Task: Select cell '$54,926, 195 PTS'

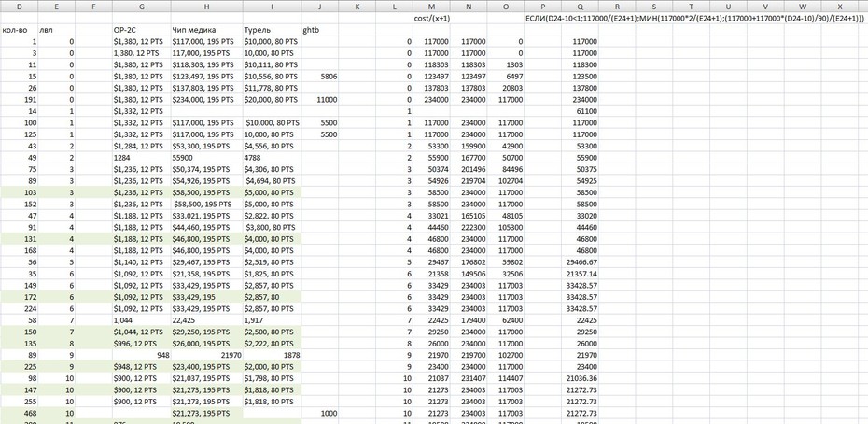Action: coord(206,180)
